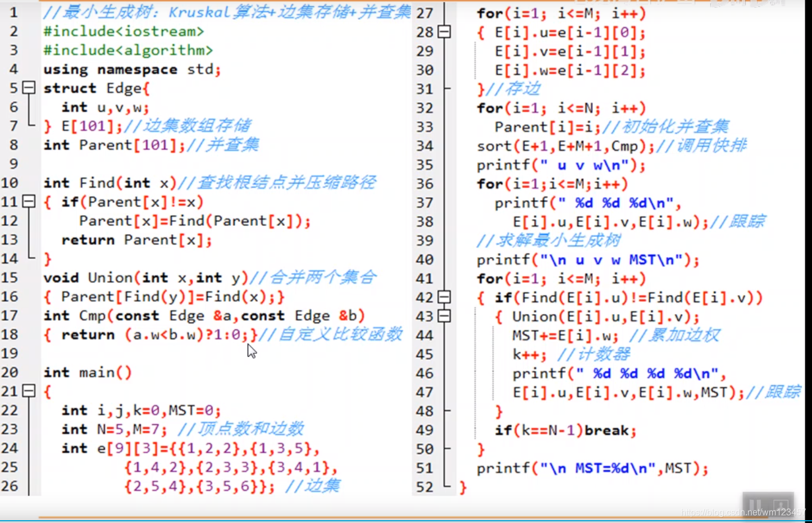Click the #include<iostream> line

[x=124, y=31]
